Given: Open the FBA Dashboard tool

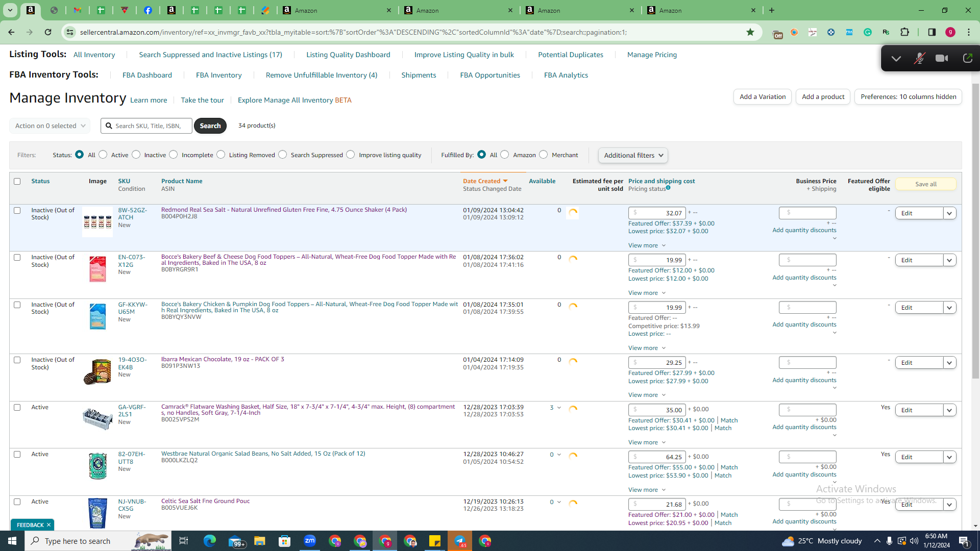Looking at the screenshot, I should pyautogui.click(x=147, y=75).
